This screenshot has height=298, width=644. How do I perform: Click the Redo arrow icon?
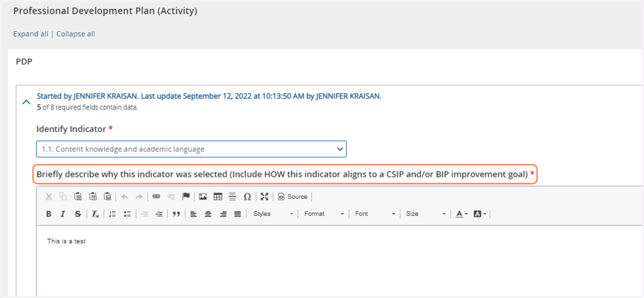click(x=139, y=197)
